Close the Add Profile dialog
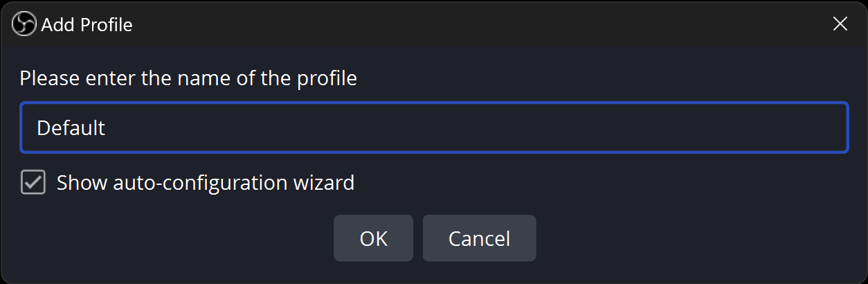Viewport: 868px width, 284px height. pyautogui.click(x=840, y=24)
